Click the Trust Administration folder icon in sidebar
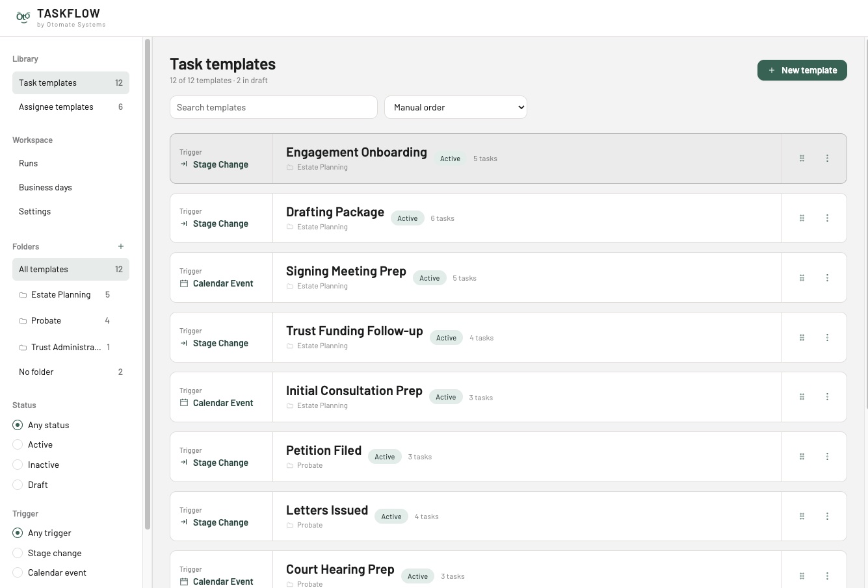Screen dimensions: 868x588 (23, 348)
